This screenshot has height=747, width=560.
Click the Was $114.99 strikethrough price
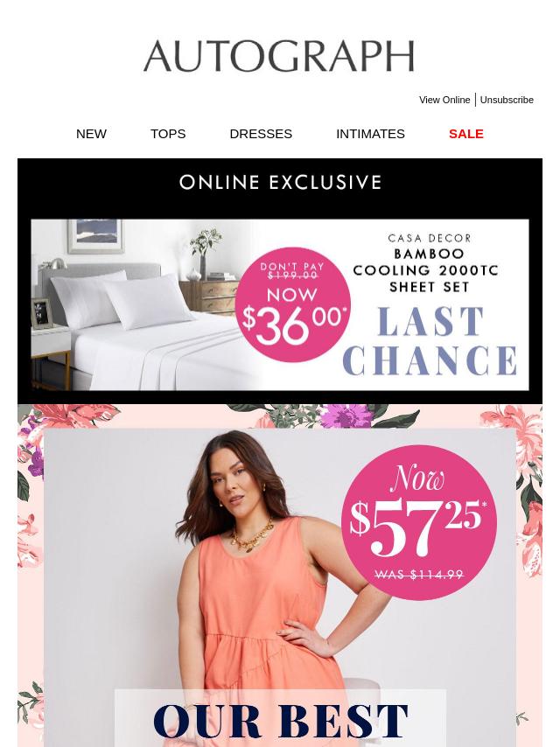(x=419, y=575)
